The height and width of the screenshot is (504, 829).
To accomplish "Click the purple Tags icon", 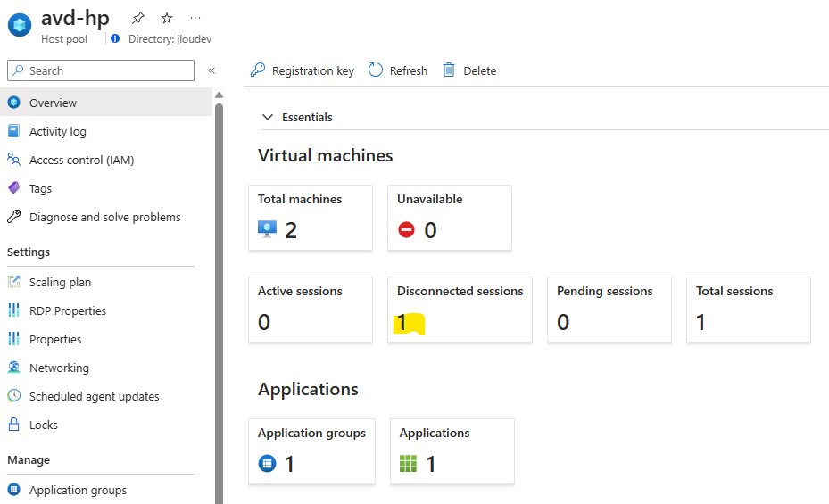I will pos(13,187).
